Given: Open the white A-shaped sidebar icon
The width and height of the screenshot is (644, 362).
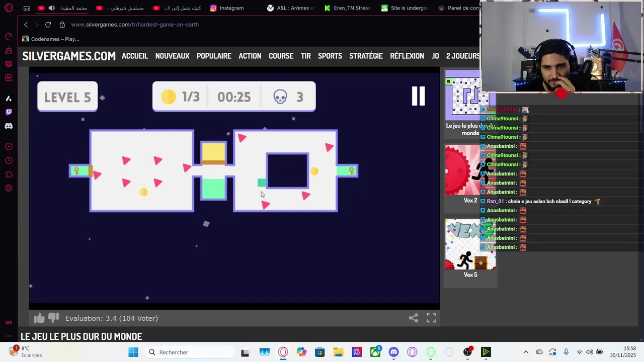Looking at the screenshot, I should pyautogui.click(x=9, y=99).
